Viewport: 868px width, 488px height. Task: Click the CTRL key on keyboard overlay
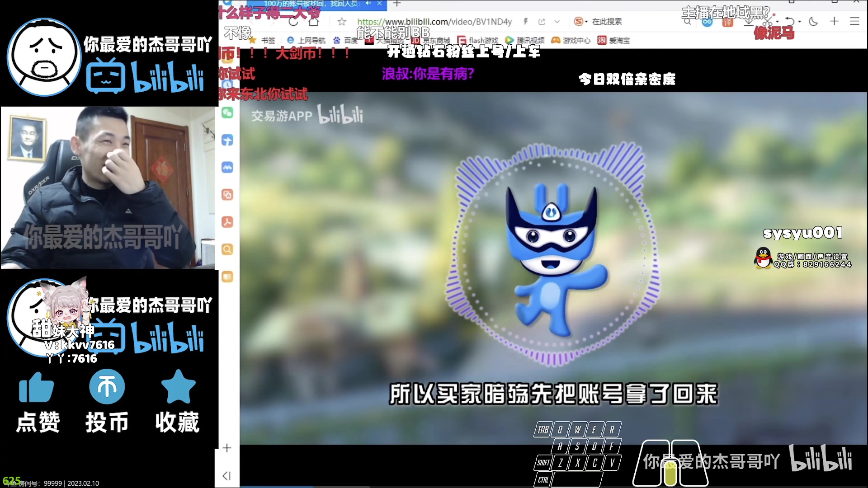[543, 479]
